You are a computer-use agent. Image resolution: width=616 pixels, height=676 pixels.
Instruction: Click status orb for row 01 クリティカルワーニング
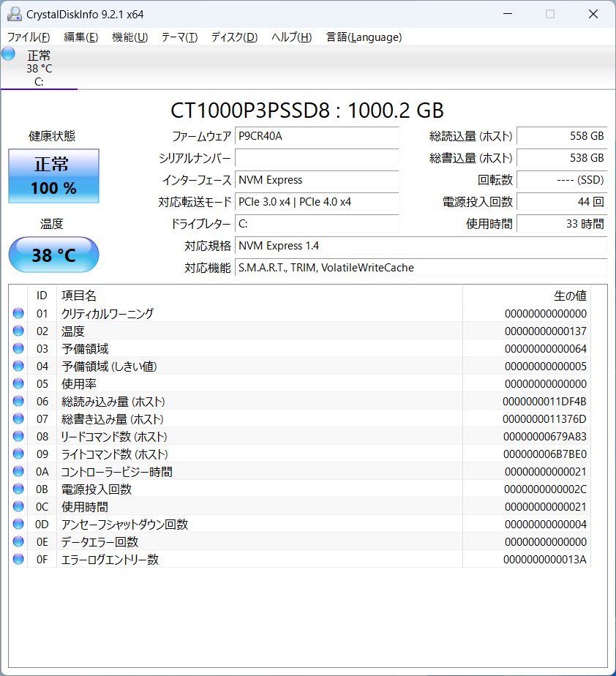pos(18,313)
